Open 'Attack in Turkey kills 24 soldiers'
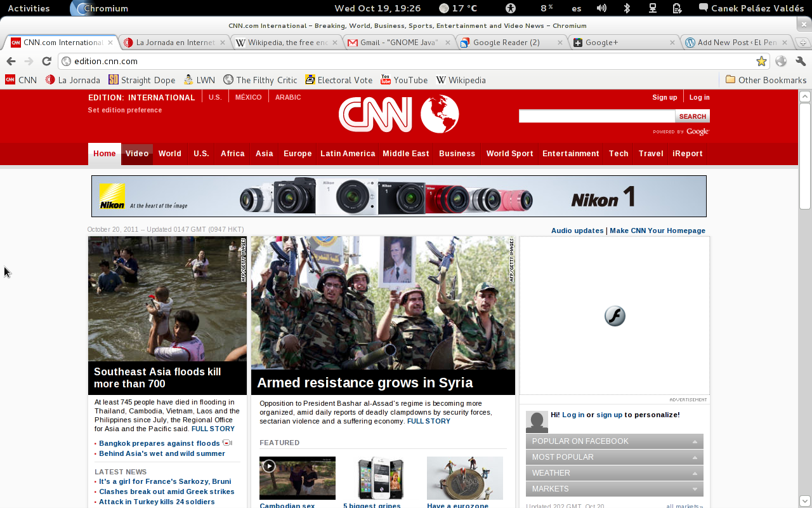The width and height of the screenshot is (812, 508). click(x=157, y=502)
